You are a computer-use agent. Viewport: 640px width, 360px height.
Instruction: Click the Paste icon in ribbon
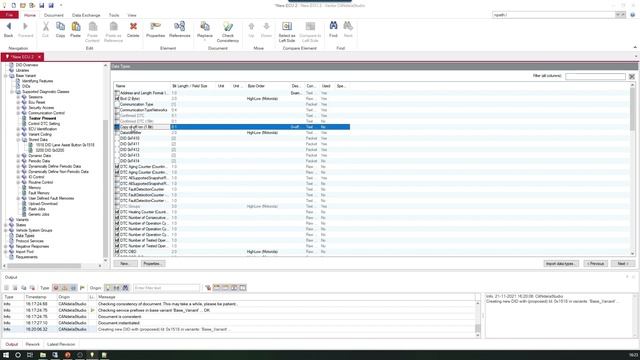(76, 27)
